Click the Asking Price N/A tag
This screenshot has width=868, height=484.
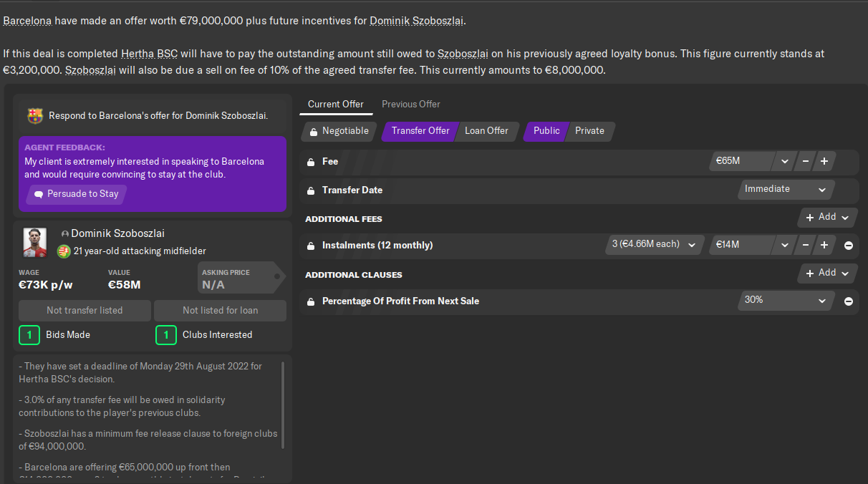pos(241,278)
